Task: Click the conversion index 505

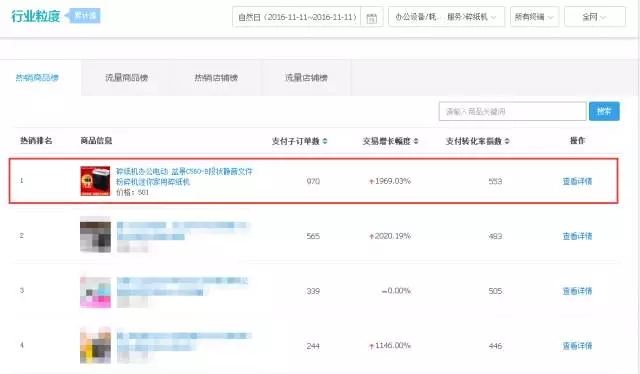Action: [x=495, y=291]
